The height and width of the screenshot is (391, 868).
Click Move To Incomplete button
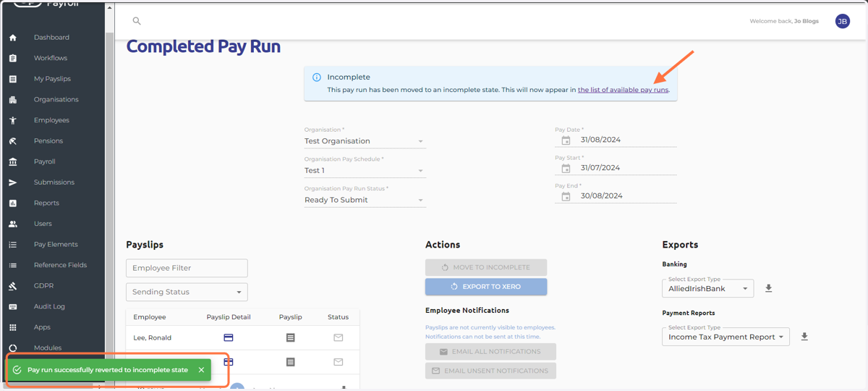486,267
